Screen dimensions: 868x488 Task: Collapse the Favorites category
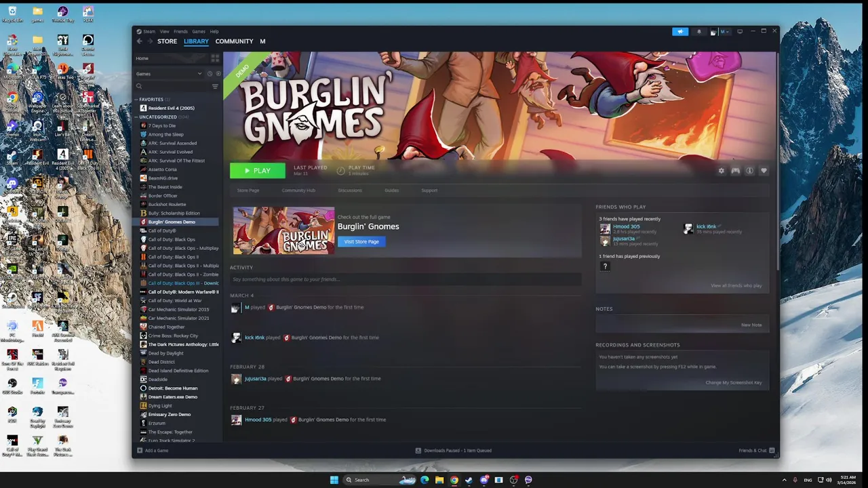click(136, 100)
